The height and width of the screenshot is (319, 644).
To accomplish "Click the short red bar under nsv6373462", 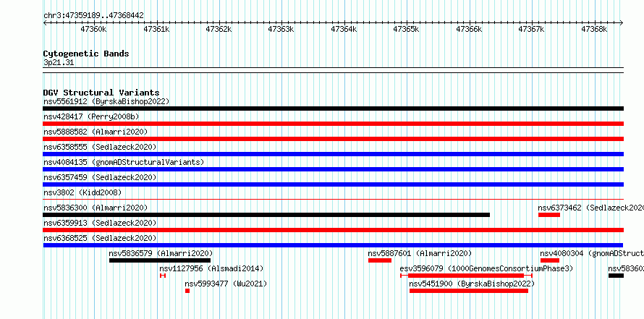I will coord(549,215).
